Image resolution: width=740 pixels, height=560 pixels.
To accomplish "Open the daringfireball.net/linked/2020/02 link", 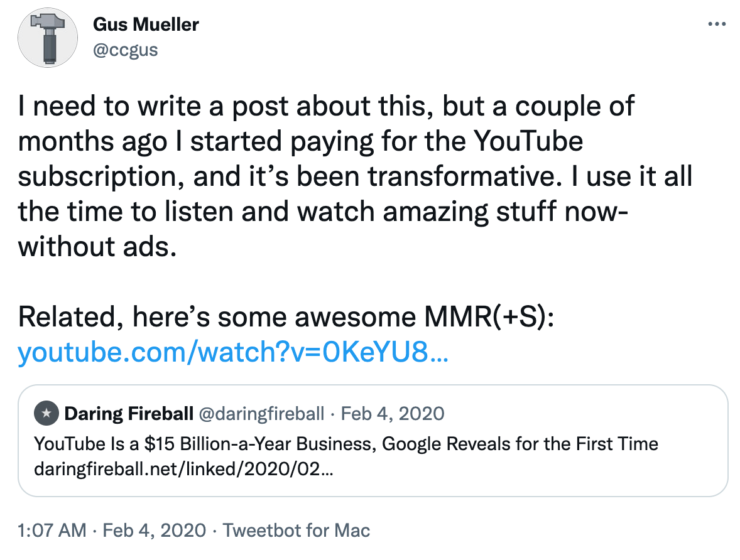I will coord(183,469).
